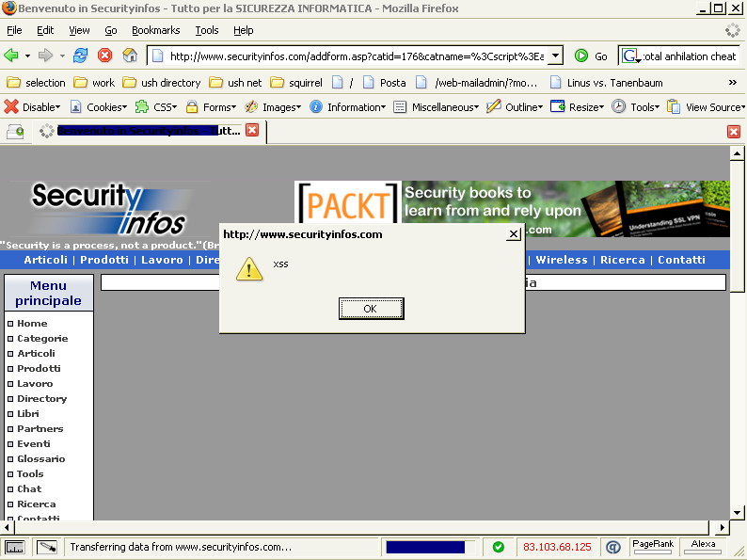Click the PageRank status bar indicator

click(x=652, y=546)
